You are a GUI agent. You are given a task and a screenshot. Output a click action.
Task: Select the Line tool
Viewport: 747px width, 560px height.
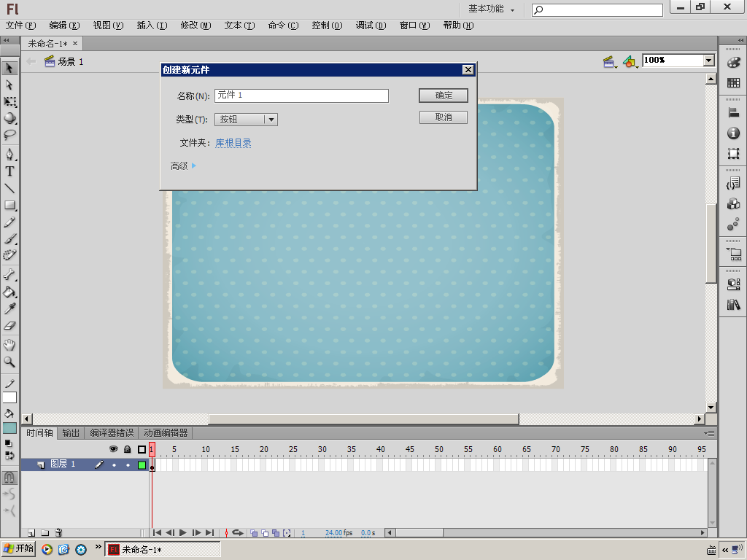pyautogui.click(x=9, y=189)
